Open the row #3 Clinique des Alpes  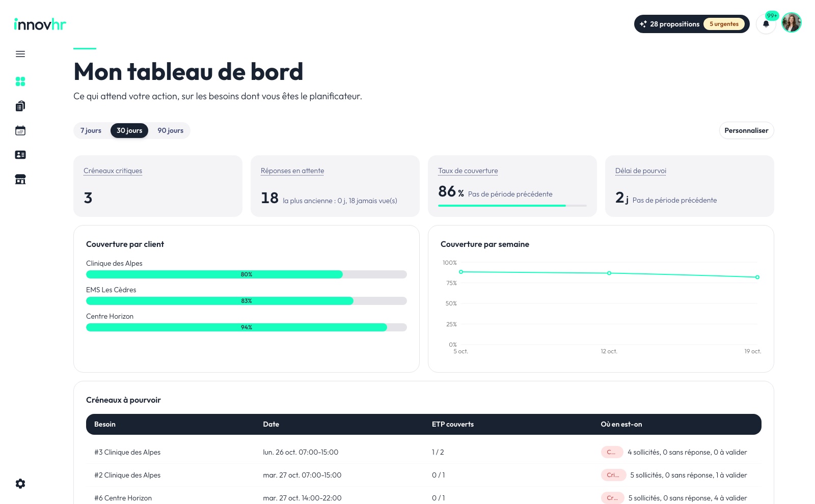click(424, 452)
